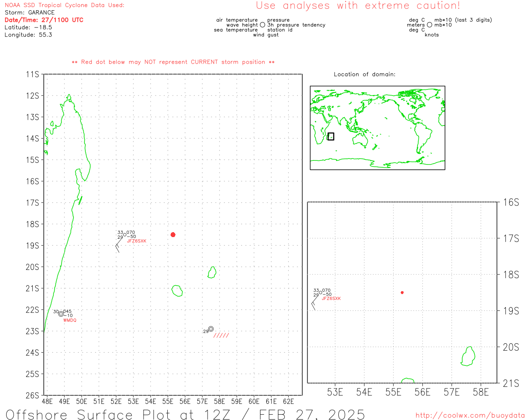Click 'NOAA SSD Tropical Cyclone Data Used:' heading
The height and width of the screenshot is (420, 525).
coord(64,5)
